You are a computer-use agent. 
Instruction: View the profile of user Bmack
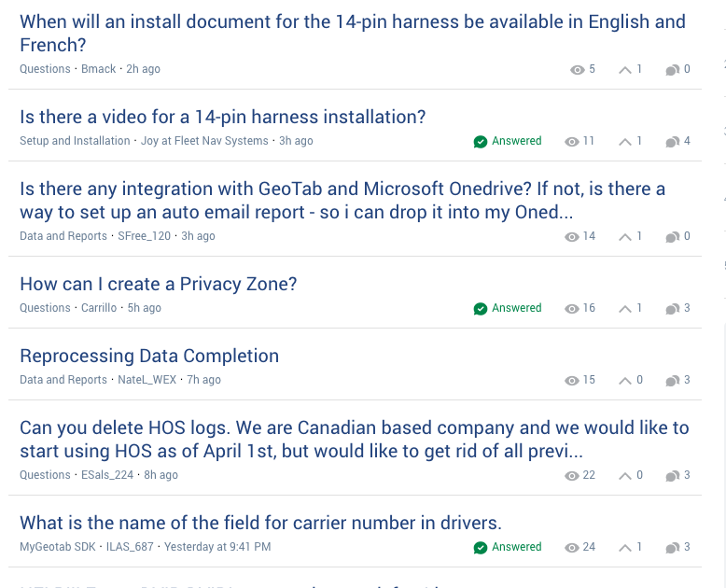pyautogui.click(x=99, y=69)
